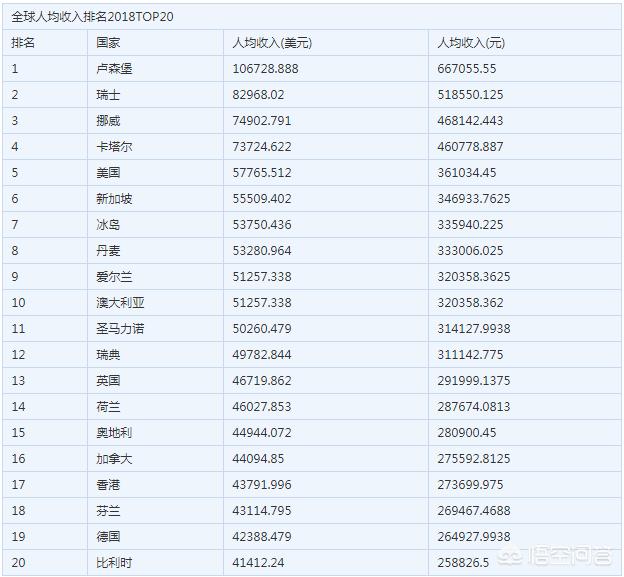Click the value 333006.025
624x577 pixels.
coord(470,251)
